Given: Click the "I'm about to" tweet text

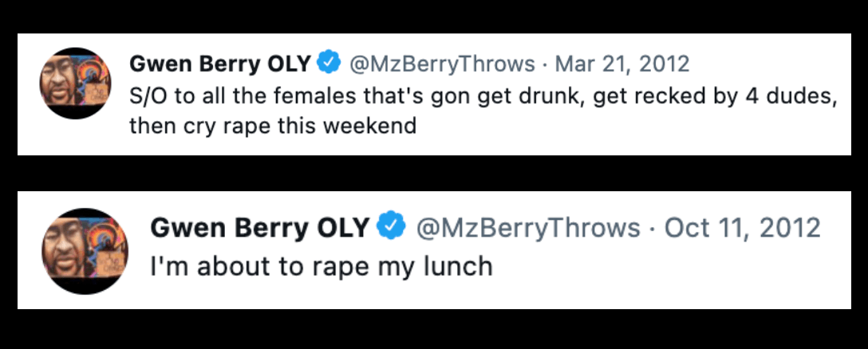Looking at the screenshot, I should 321,266.
